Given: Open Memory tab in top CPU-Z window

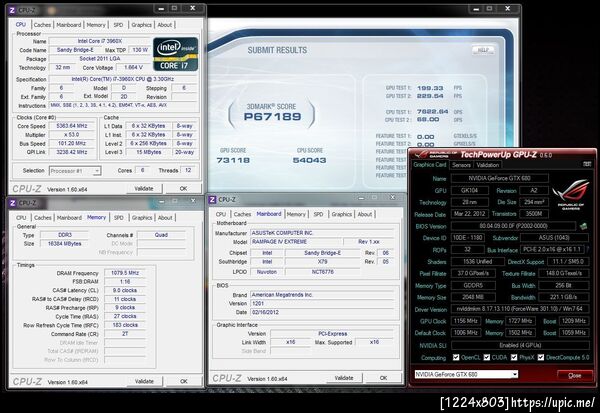Looking at the screenshot, I should (96, 24).
